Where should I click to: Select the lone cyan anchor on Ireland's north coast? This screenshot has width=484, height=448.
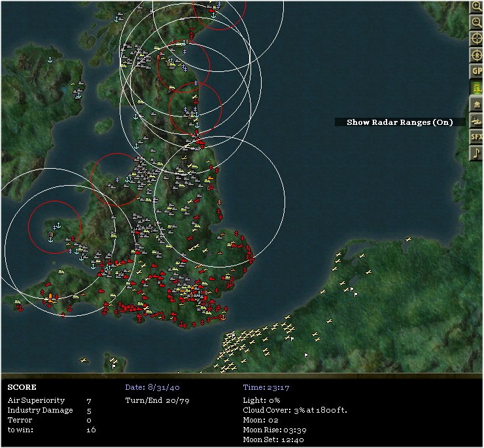click(50, 60)
